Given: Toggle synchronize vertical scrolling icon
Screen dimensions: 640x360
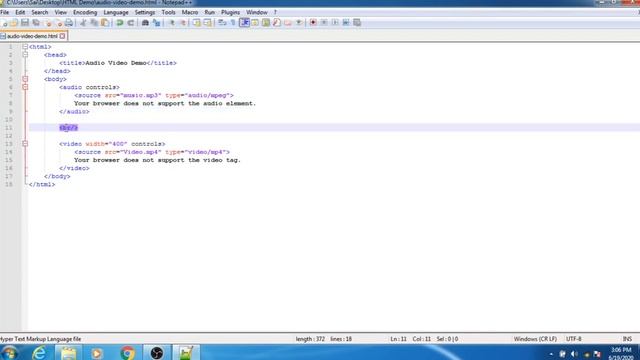Looking at the screenshot, I should 197,23.
